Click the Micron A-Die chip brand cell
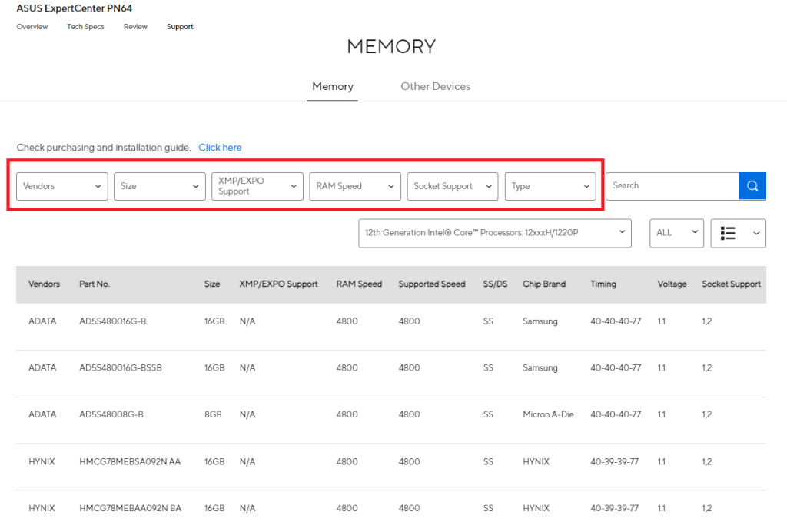 tap(548, 414)
